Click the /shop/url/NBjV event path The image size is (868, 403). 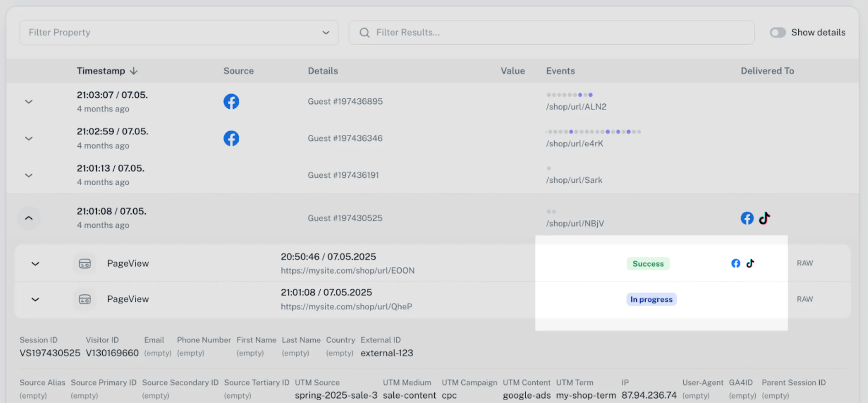coord(575,224)
